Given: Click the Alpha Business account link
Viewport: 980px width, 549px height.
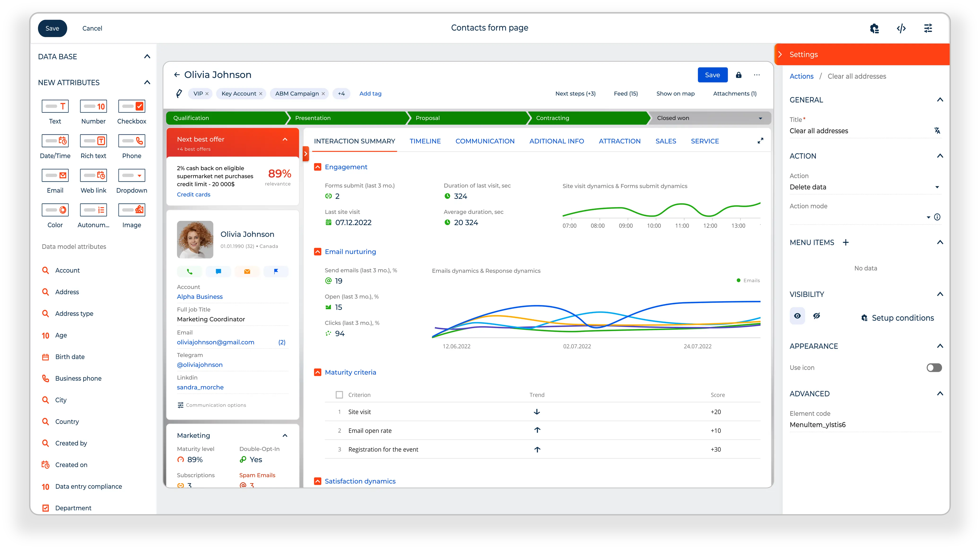Looking at the screenshot, I should click(x=200, y=297).
